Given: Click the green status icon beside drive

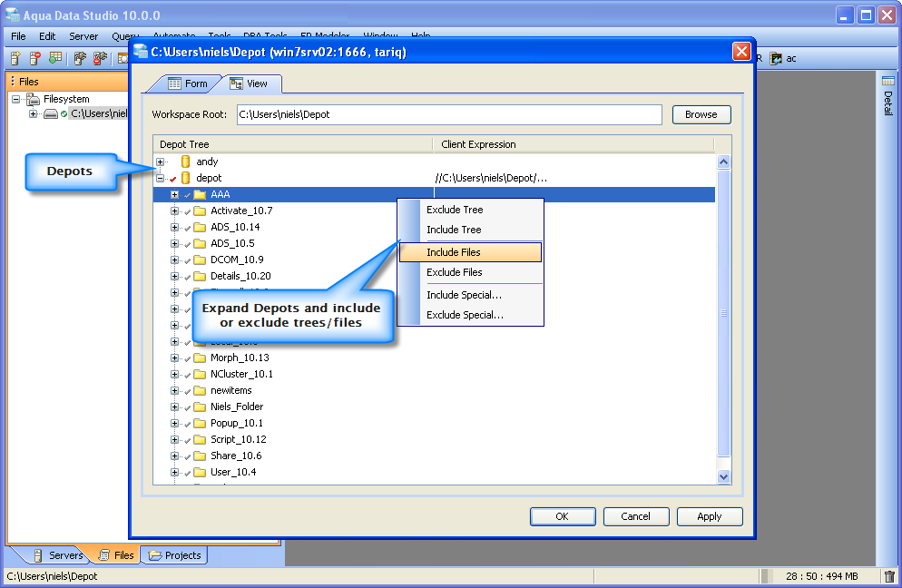Looking at the screenshot, I should coord(64,114).
